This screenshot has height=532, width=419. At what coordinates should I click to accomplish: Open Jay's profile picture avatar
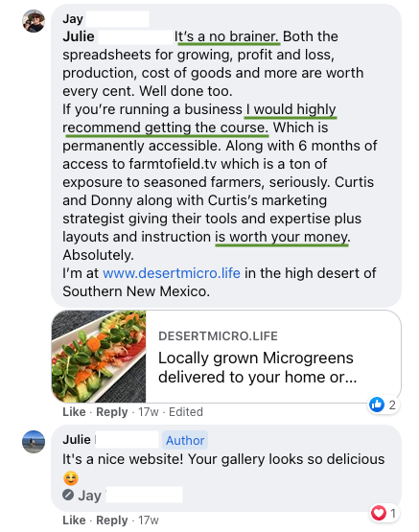pyautogui.click(x=34, y=21)
